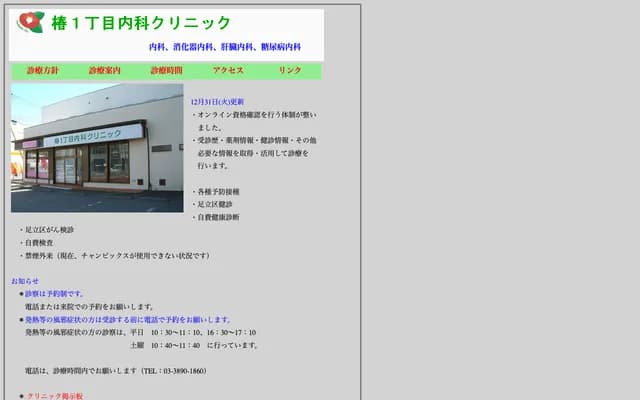Image resolution: width=640 pixels, height=400 pixels.
Task: Open the 診療方針 menu item
Action: click(x=43, y=70)
